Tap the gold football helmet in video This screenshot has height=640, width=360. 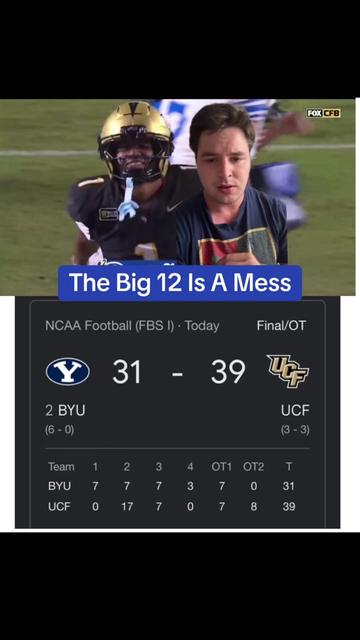[136, 140]
